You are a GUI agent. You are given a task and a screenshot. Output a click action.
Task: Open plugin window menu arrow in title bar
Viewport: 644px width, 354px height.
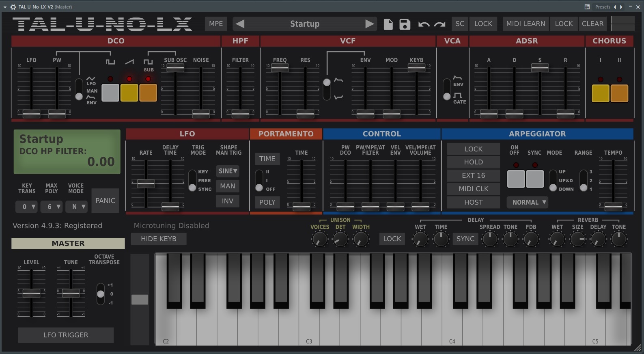[x=5, y=7]
